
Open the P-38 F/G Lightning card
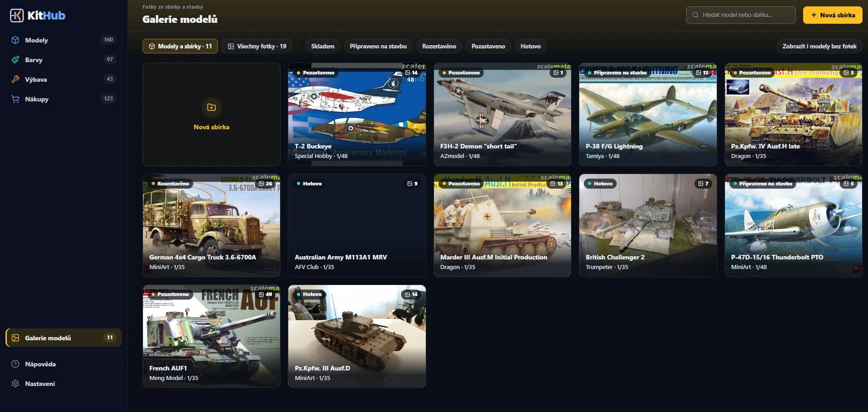(x=648, y=114)
